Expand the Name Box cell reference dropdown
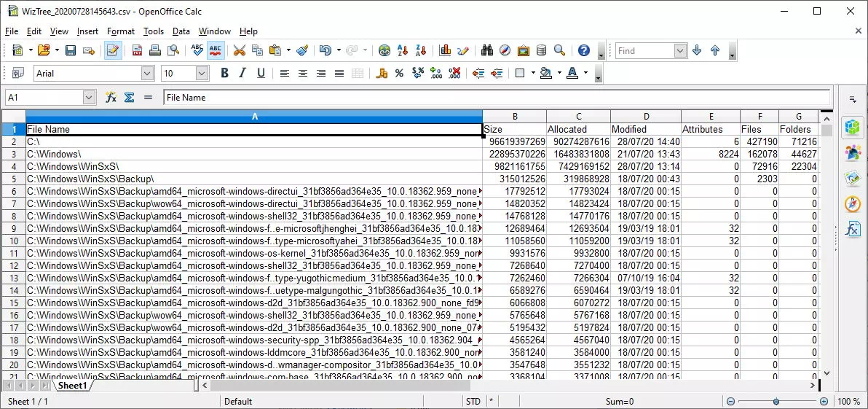The width and height of the screenshot is (868, 409). 89,97
